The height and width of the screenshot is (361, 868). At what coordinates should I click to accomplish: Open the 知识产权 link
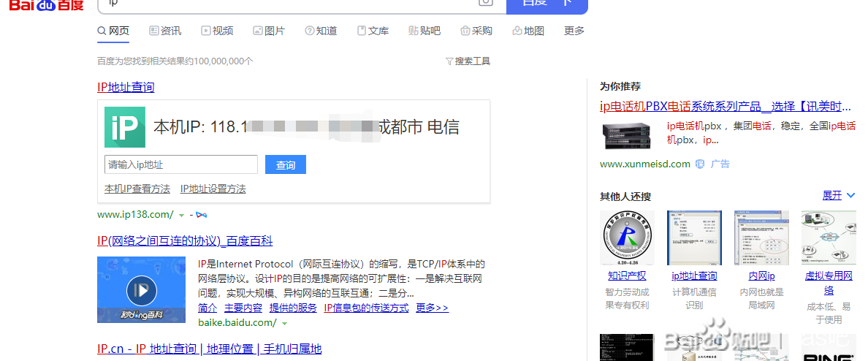627,275
